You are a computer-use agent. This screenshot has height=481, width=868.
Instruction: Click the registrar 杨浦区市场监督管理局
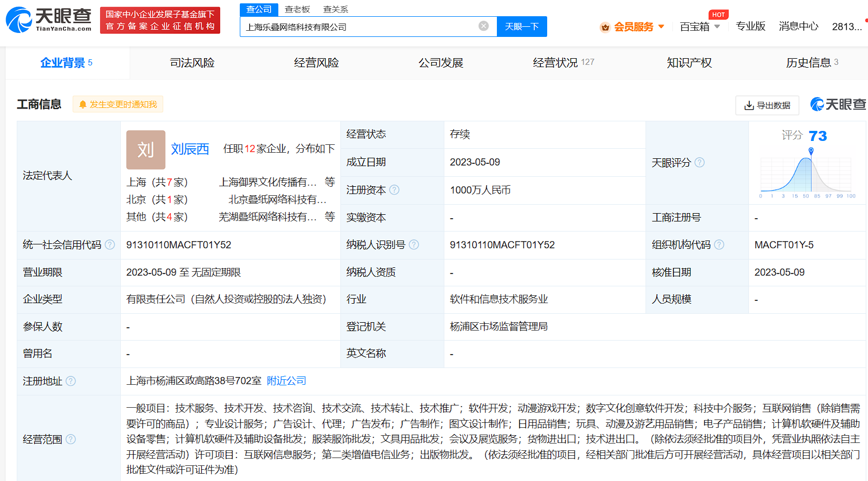pyautogui.click(x=499, y=327)
